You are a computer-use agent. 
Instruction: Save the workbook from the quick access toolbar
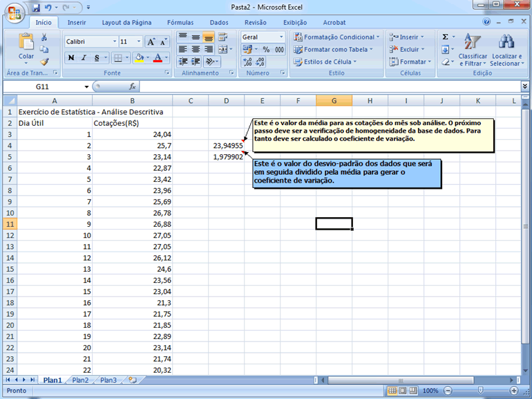(35, 8)
